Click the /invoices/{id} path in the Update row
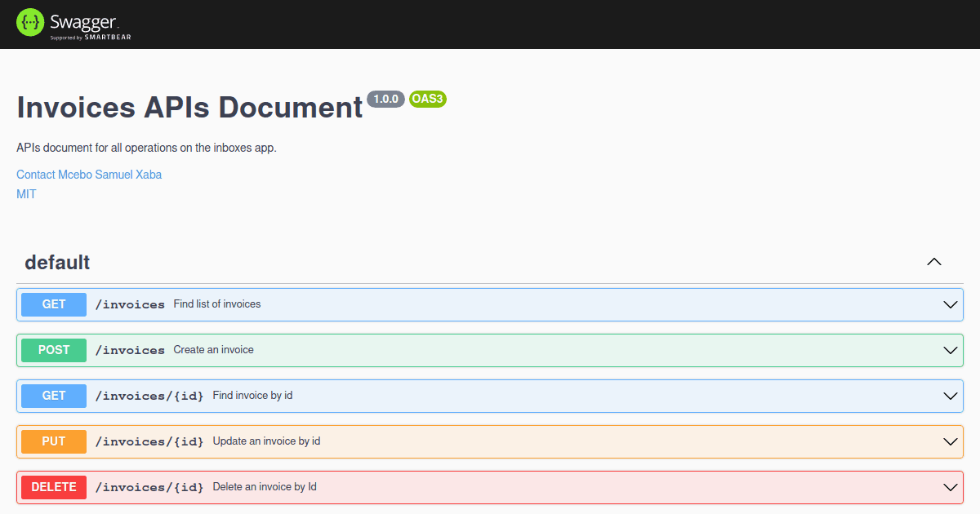The width and height of the screenshot is (980, 514). pos(149,441)
